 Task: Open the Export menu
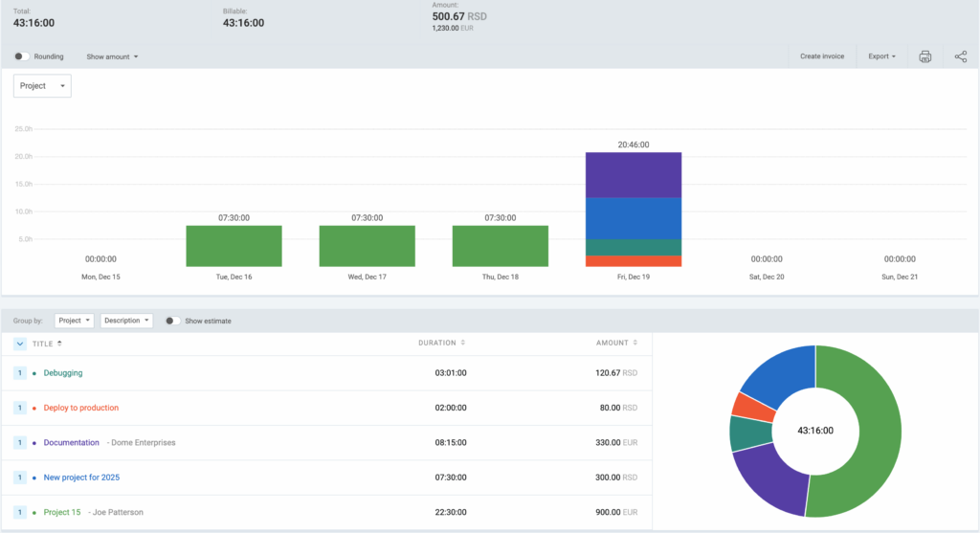click(x=881, y=56)
